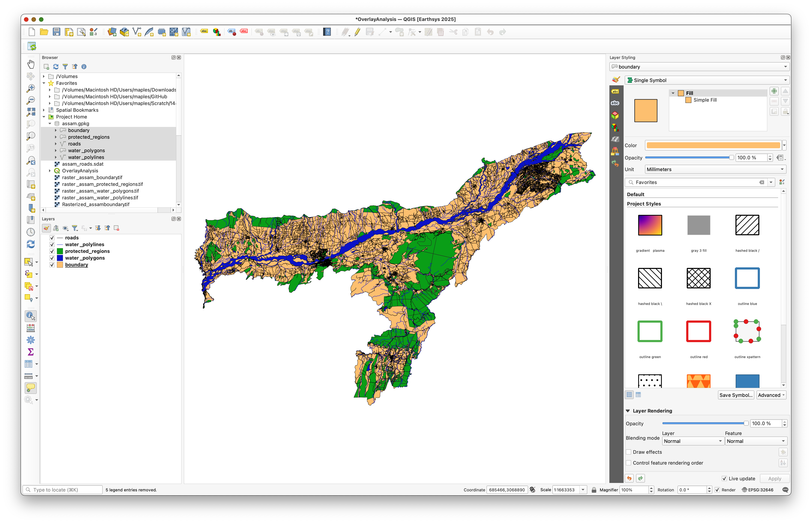Click the Advanced button

[771, 395]
